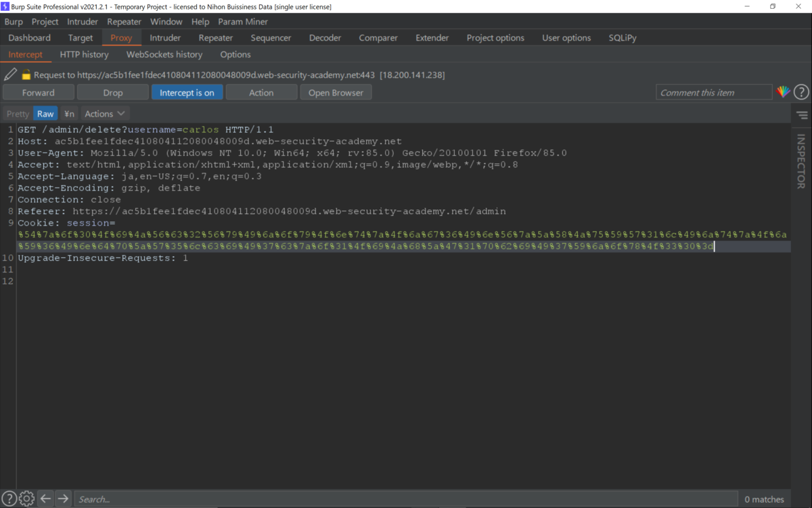
Task: Switch to the Sequencer tab
Action: (x=271, y=38)
